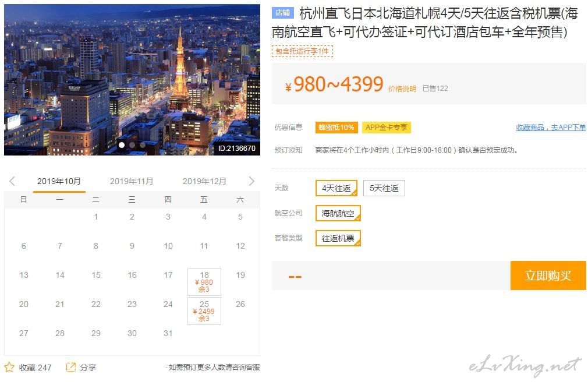Click 蜂蜜抵10% promo tag
Image resolution: width=588 pixels, height=385 pixels.
tap(336, 127)
